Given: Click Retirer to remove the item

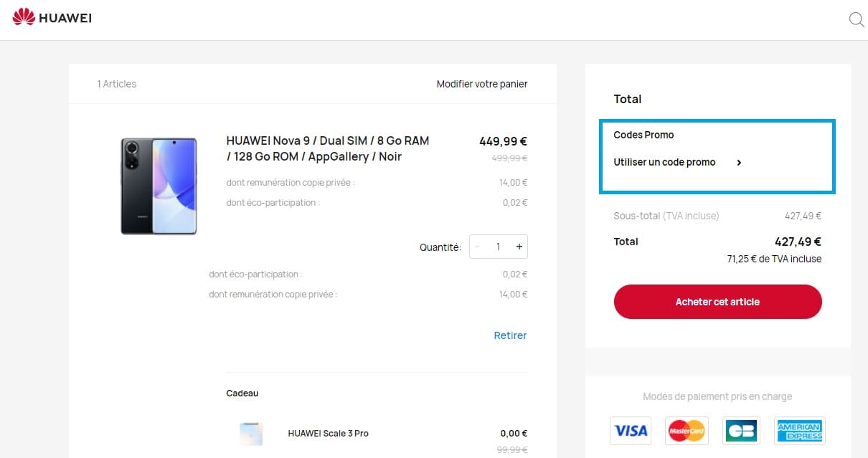Looking at the screenshot, I should (510, 335).
